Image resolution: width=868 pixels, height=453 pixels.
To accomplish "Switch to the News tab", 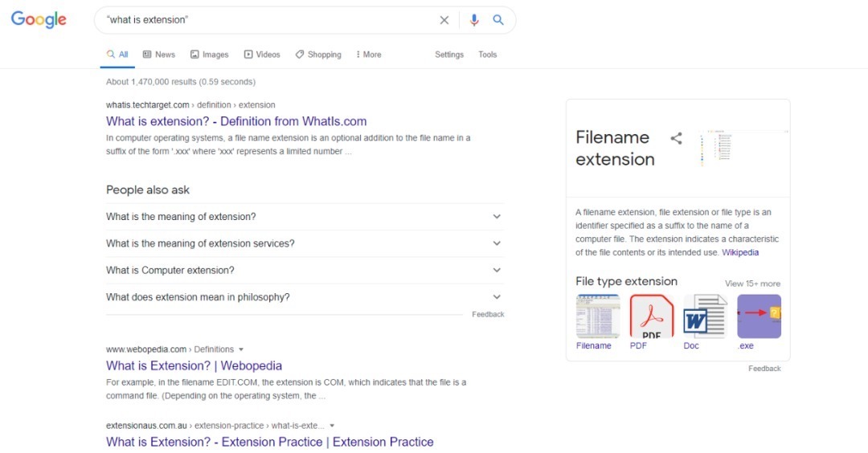I will [158, 55].
